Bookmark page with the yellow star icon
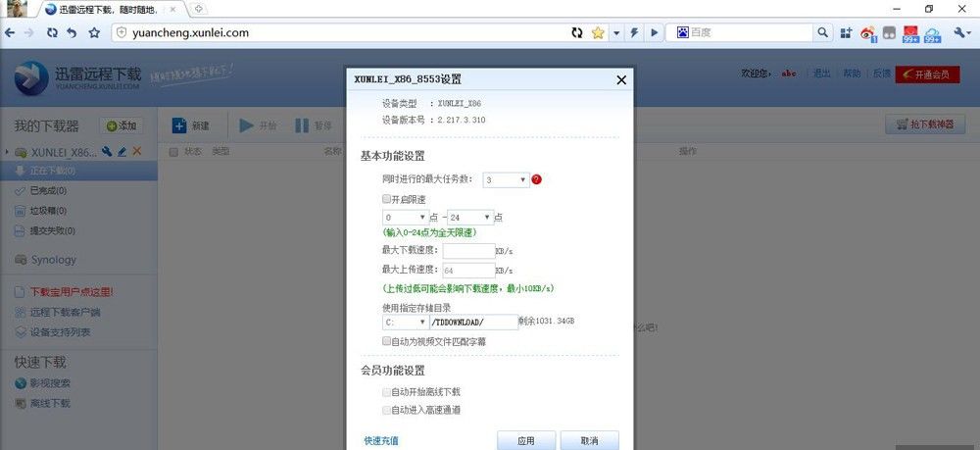This screenshot has height=450, width=980. point(598,32)
